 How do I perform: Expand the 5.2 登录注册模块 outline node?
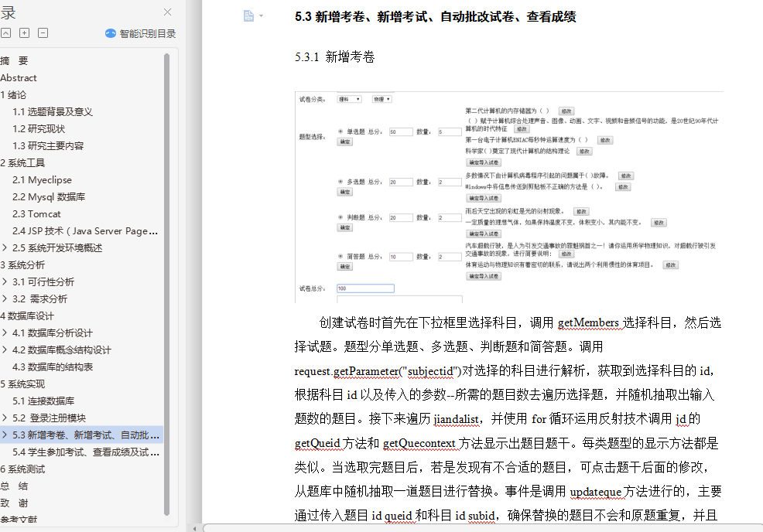pyautogui.click(x=5, y=418)
